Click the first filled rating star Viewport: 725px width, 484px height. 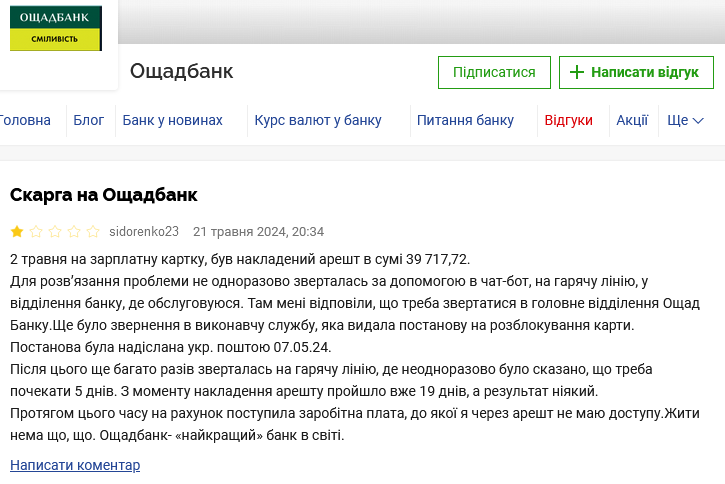[x=18, y=232]
